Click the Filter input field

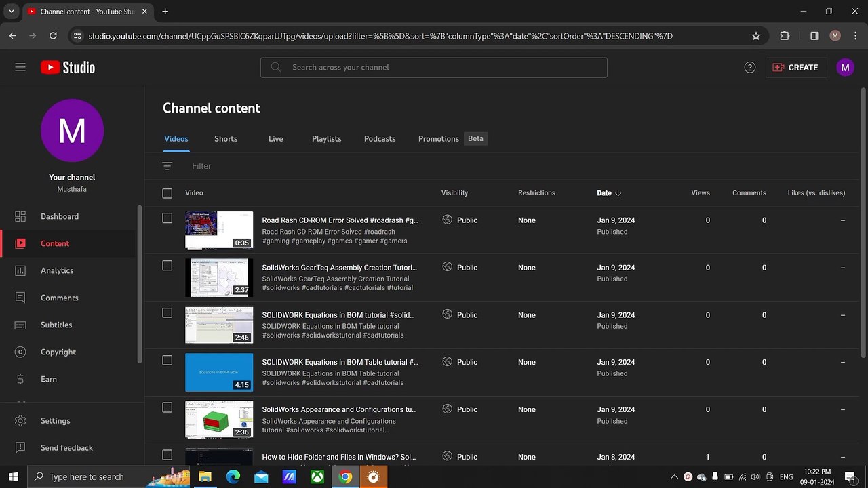(x=201, y=166)
